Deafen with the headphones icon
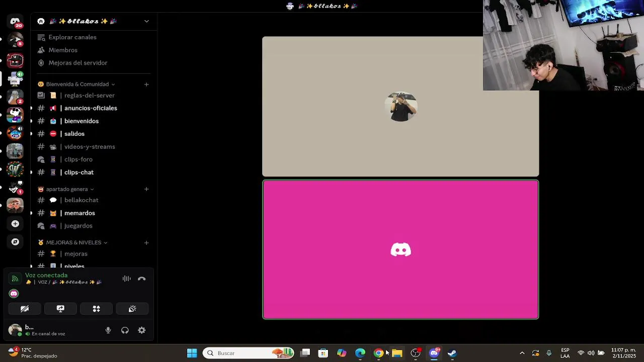The width and height of the screenshot is (644, 362). 125,330
